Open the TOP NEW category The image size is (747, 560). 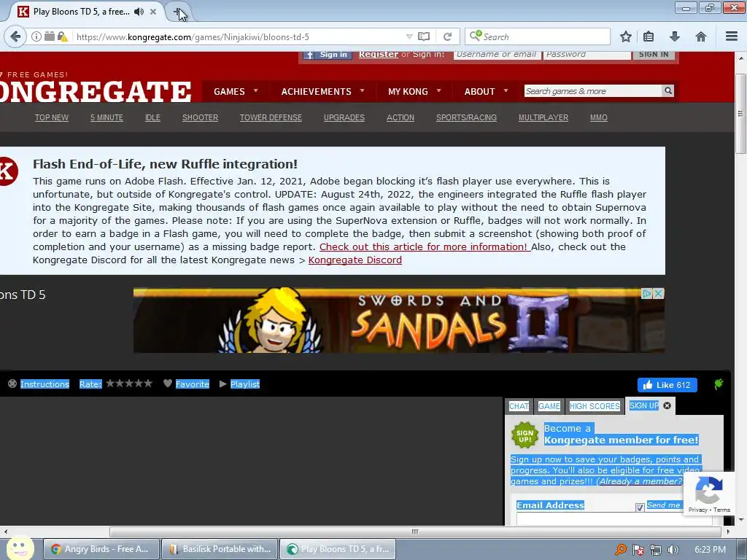(52, 117)
